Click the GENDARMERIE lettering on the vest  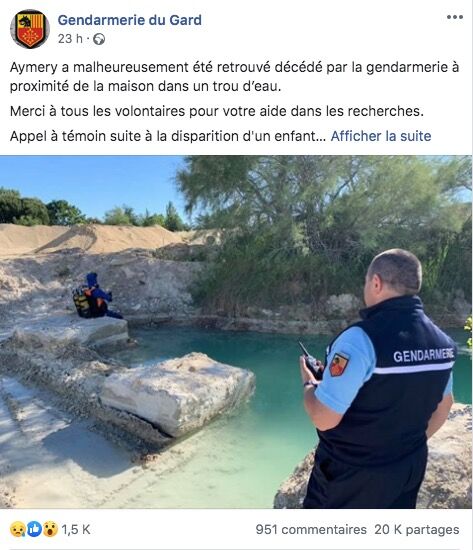(424, 355)
